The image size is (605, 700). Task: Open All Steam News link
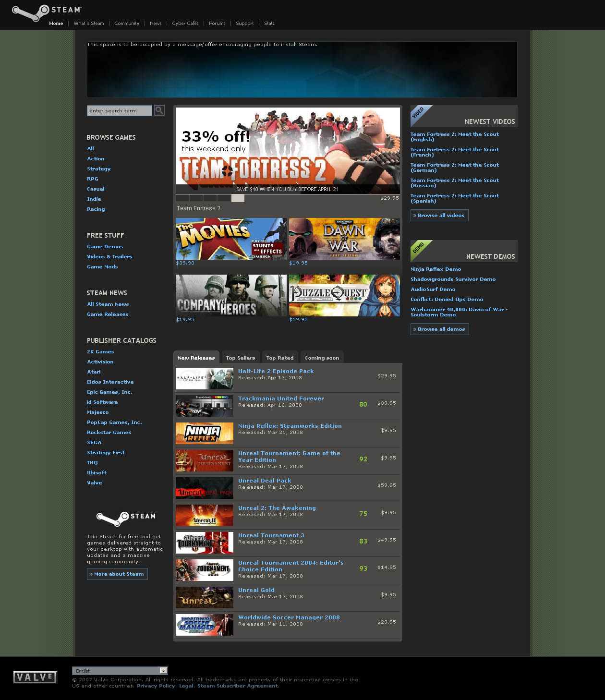point(108,304)
